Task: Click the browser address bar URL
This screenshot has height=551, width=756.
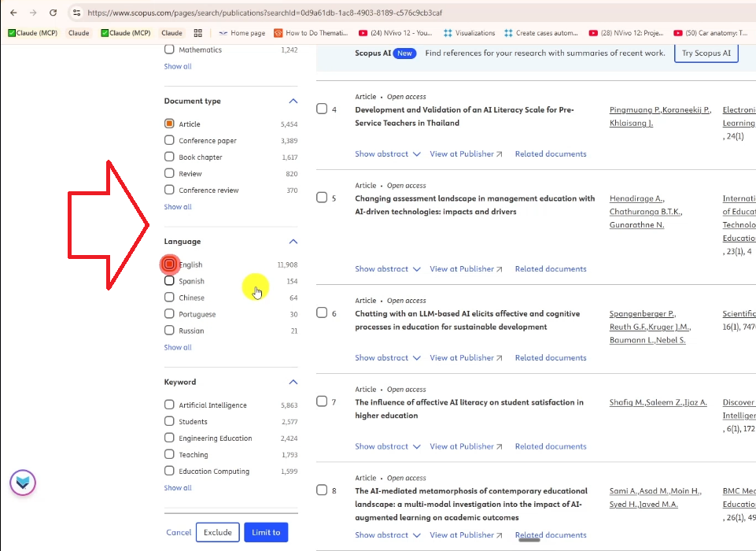Action: click(264, 13)
